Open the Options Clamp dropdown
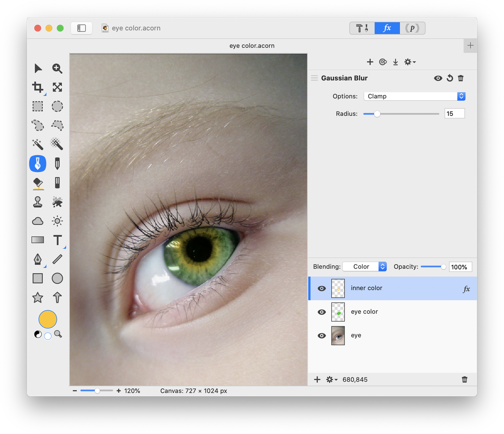Image resolution: width=504 pixels, height=434 pixels. 415,96
